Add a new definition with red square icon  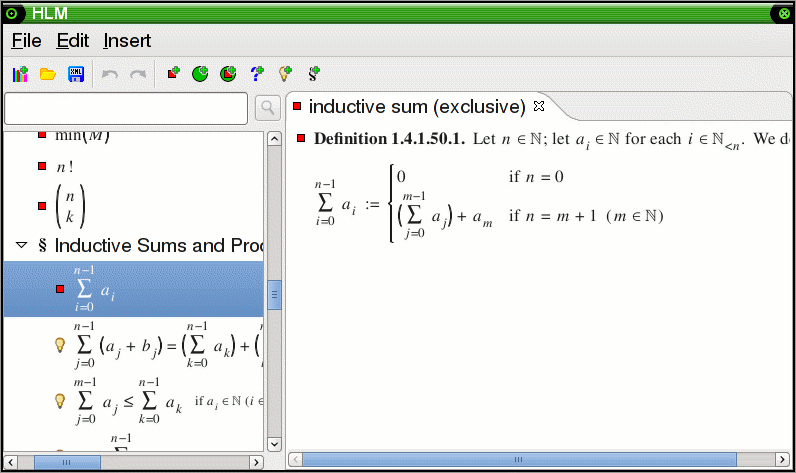pos(173,74)
